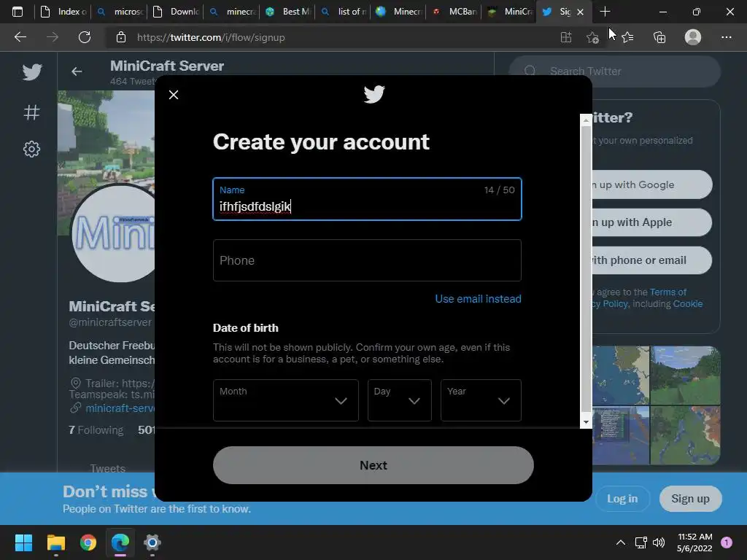Click the Search Twitter box
747x560 pixels.
click(x=614, y=71)
